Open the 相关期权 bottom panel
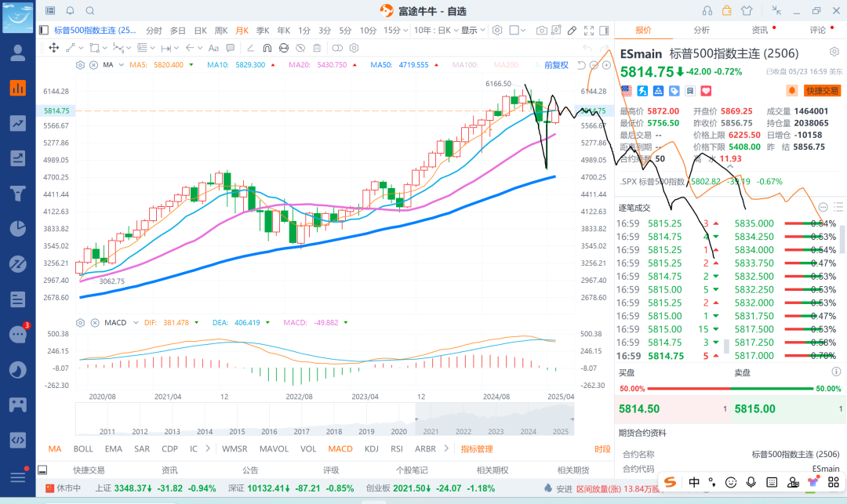847x504 pixels. 492,470
